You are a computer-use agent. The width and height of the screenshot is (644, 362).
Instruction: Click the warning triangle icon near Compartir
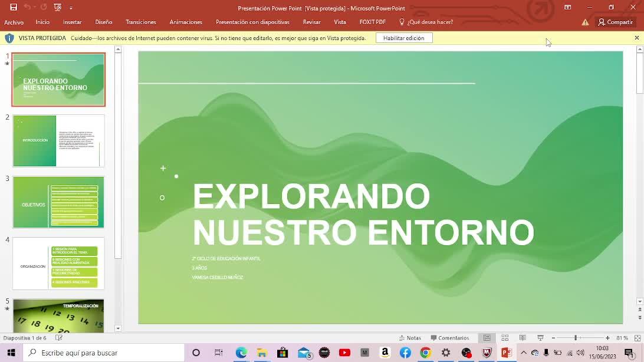tap(585, 22)
